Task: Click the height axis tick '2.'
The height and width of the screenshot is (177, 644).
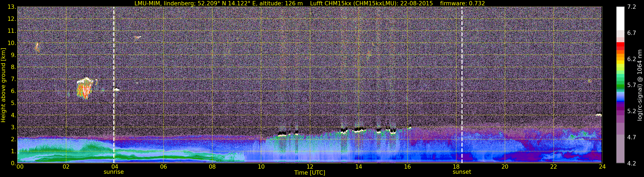Action: point(13,139)
